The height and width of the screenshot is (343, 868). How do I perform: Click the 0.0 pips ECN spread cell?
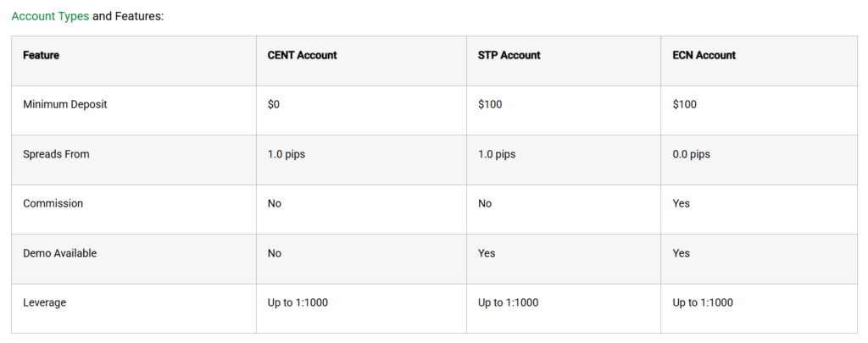tap(691, 154)
